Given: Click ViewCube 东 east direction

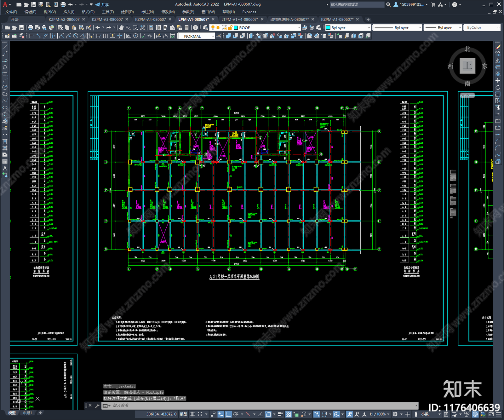Looking at the screenshot, I should pyautogui.click(x=485, y=66).
